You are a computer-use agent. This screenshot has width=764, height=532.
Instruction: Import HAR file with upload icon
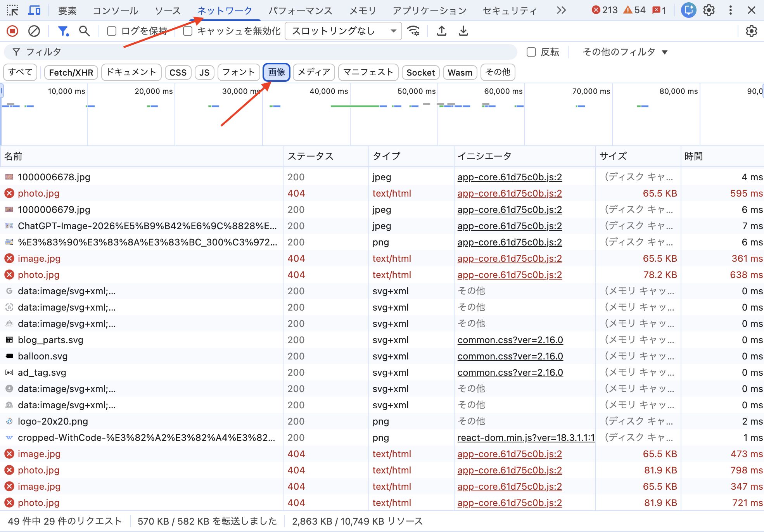click(441, 31)
